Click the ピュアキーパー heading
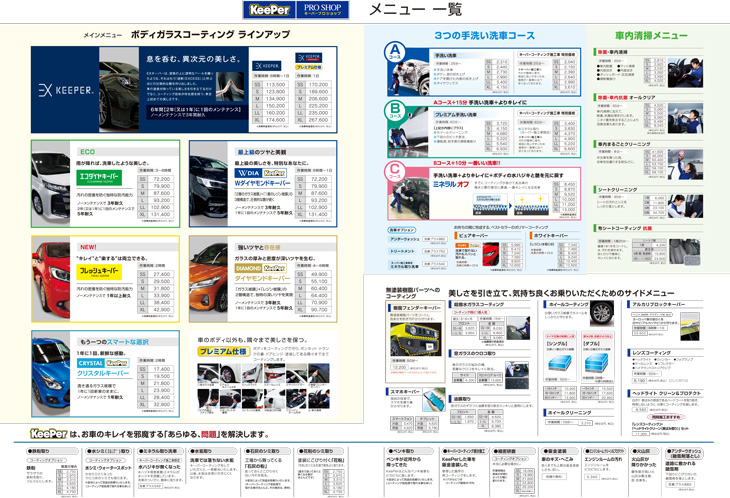 [473, 236]
